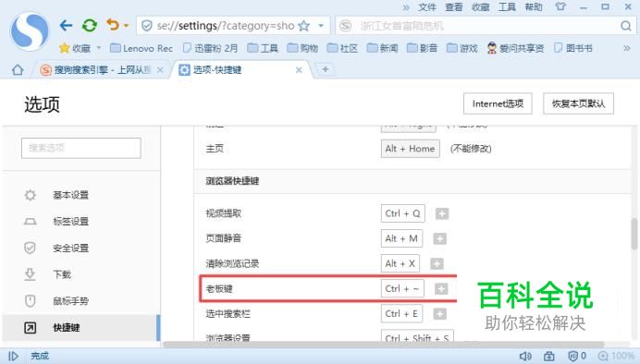Toggle sidebar icon in status bar
This screenshot has height=364, width=640.
[14, 357]
